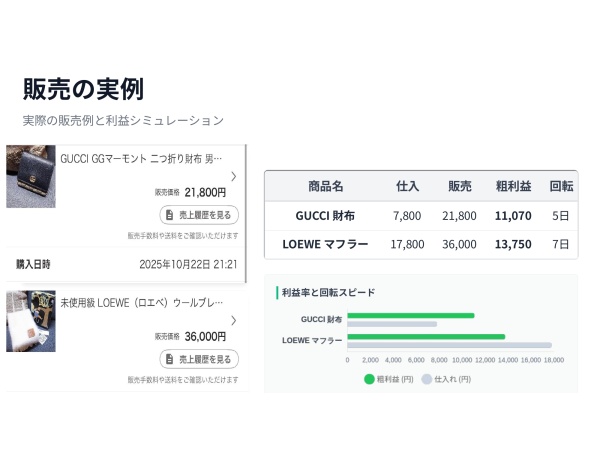Viewport: 600px width, 450px height.
Task: Click the LOEWE マフラー profit value 13,750
Action: pyautogui.click(x=513, y=244)
